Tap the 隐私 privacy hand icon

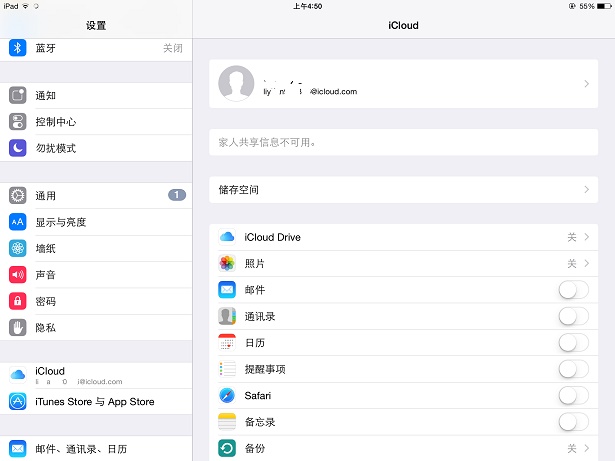(18, 327)
